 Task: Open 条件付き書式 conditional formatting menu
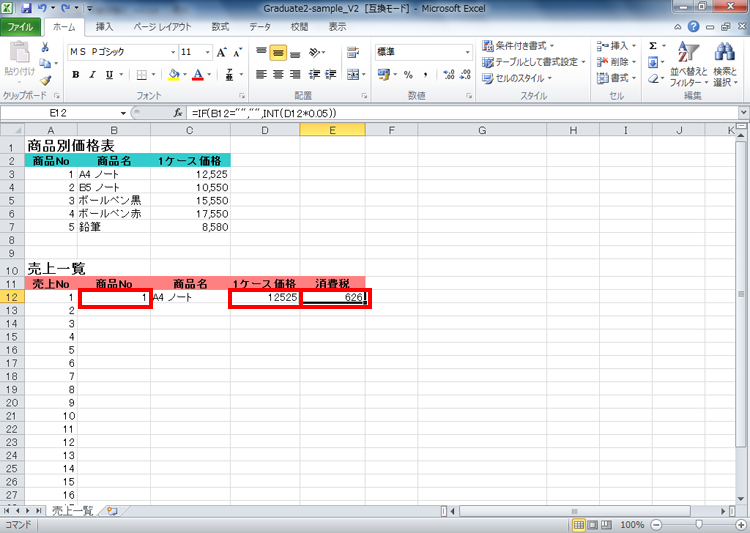click(x=518, y=46)
